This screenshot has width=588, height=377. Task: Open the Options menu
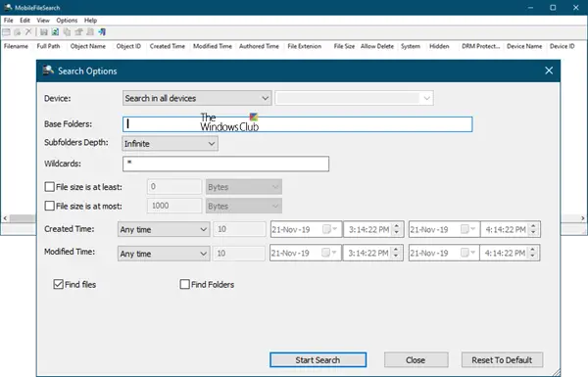click(x=67, y=21)
